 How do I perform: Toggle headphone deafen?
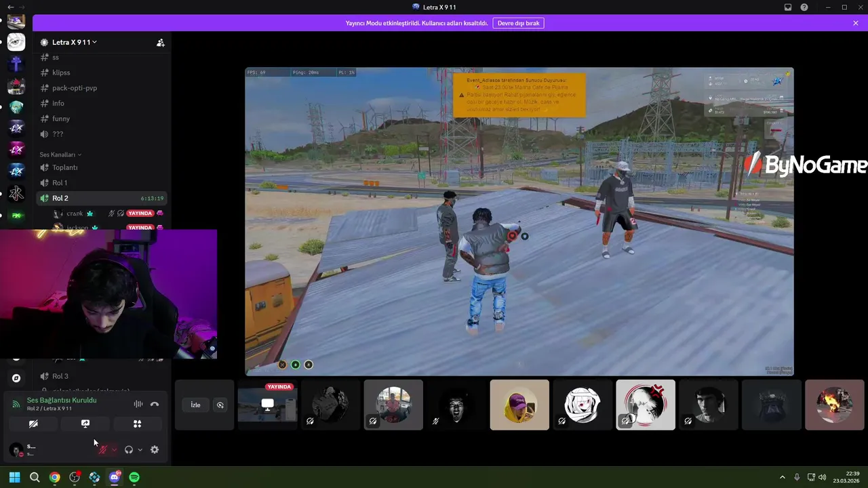click(129, 449)
